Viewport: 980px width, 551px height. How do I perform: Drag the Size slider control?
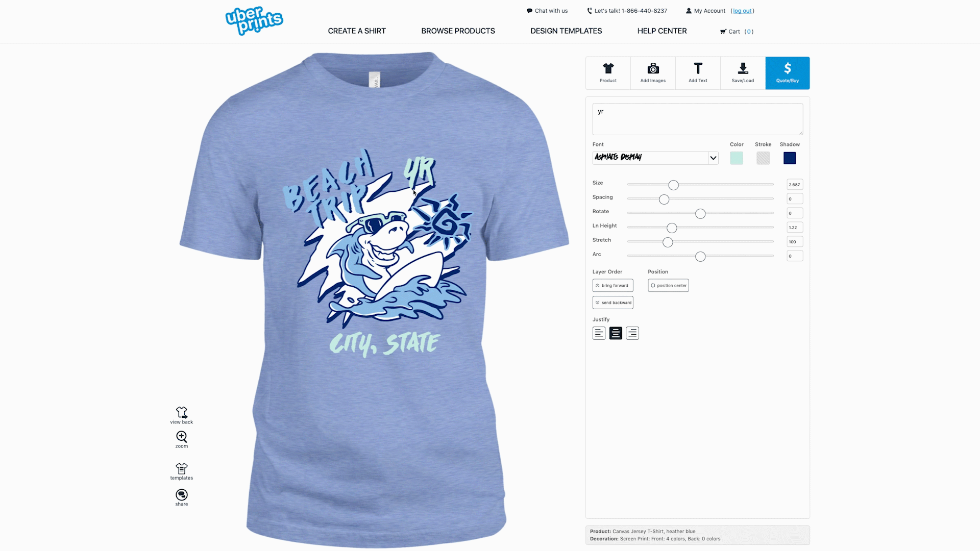tap(672, 185)
